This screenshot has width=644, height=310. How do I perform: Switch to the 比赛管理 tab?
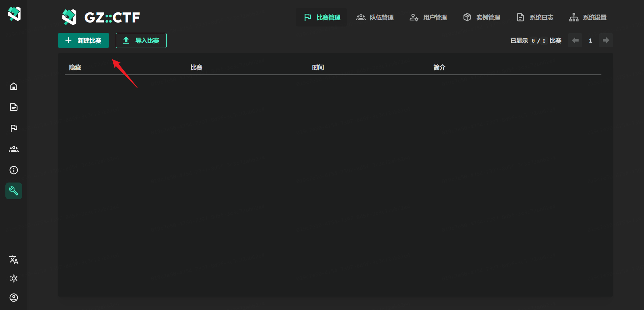[x=322, y=17]
